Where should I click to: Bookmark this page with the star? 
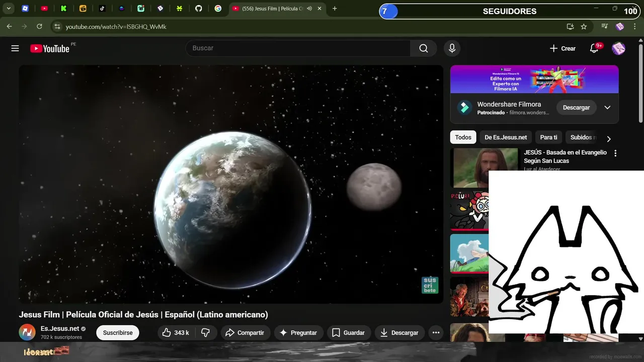click(x=584, y=27)
